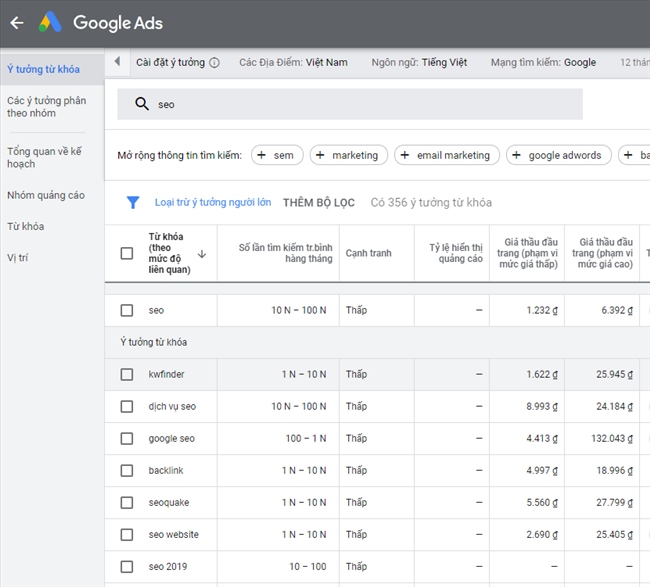Toggle the select-all checkbox in the table header

127,253
